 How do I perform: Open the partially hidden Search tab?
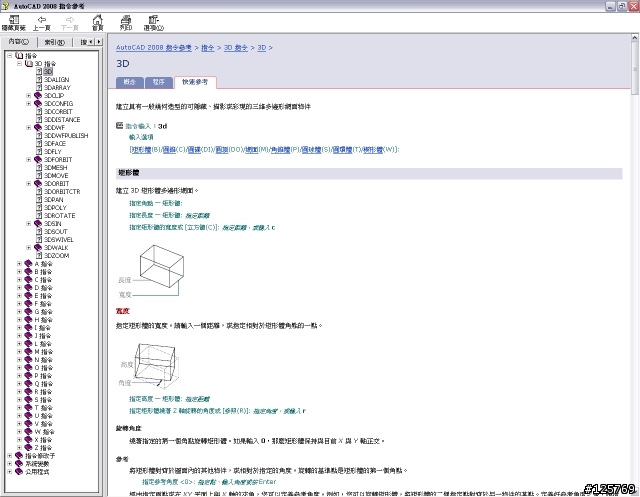point(83,42)
